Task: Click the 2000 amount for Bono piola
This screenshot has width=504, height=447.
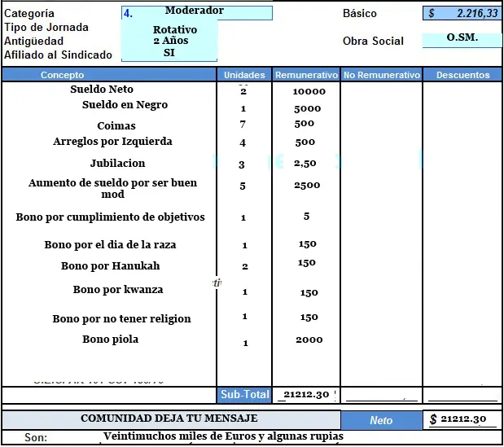Action: [309, 340]
